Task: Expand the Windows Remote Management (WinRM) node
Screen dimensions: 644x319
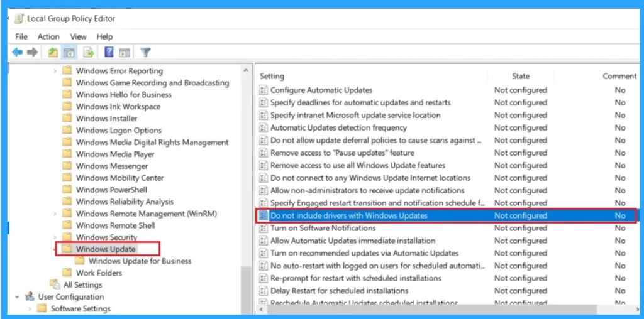Action: pos(55,214)
